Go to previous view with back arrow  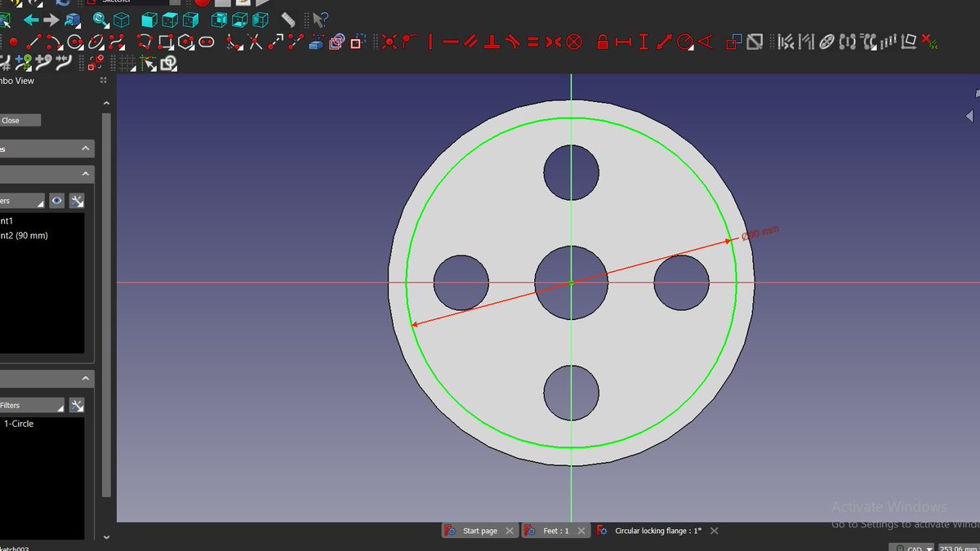pos(30,20)
